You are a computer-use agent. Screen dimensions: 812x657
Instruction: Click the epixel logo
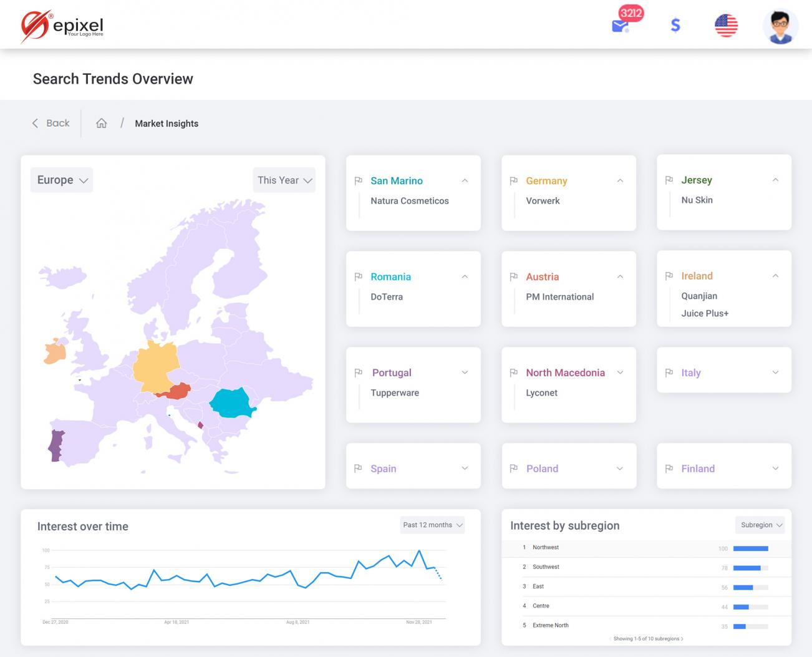pos(62,26)
